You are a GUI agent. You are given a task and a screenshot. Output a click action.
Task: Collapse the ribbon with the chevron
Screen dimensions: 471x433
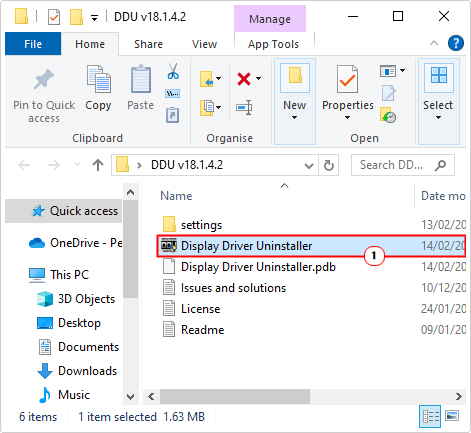pyautogui.click(x=434, y=43)
